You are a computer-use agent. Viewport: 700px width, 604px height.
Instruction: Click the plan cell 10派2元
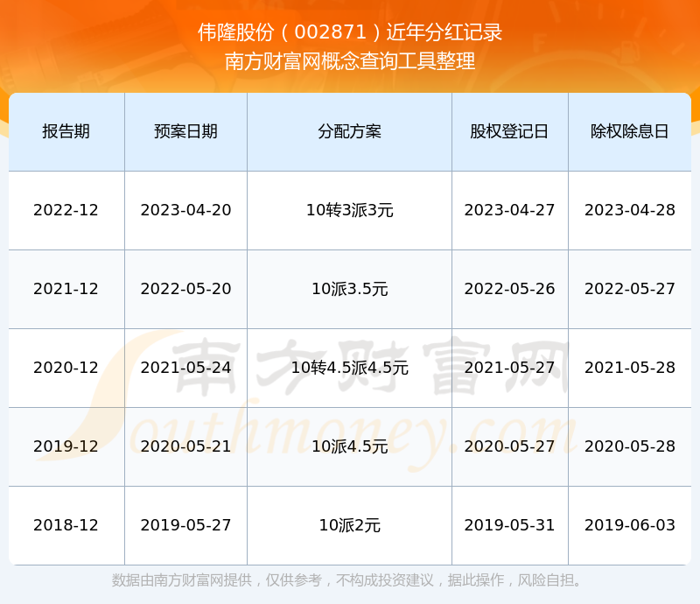(x=349, y=524)
